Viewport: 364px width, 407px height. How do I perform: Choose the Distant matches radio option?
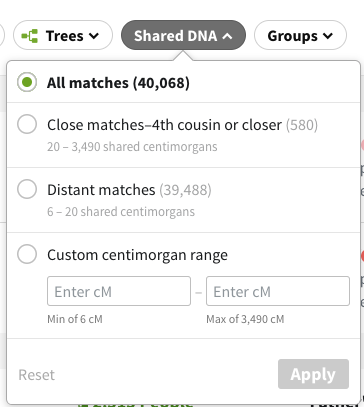coord(27,189)
